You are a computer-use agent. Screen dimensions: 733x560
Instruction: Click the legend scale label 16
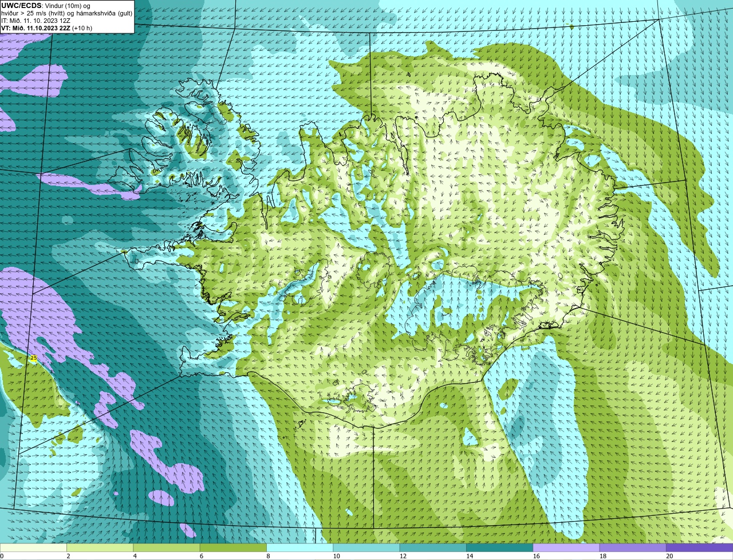click(536, 556)
